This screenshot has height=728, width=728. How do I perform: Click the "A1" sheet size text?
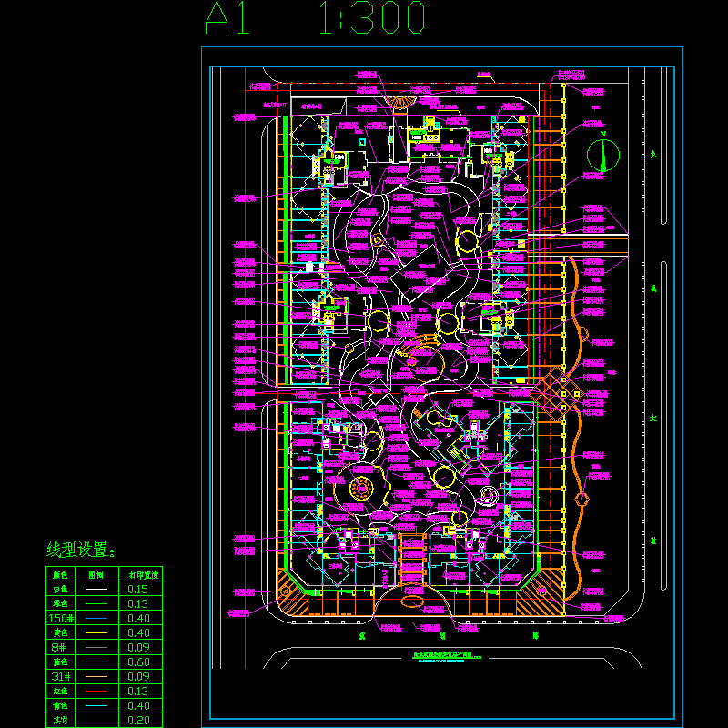coord(227,18)
